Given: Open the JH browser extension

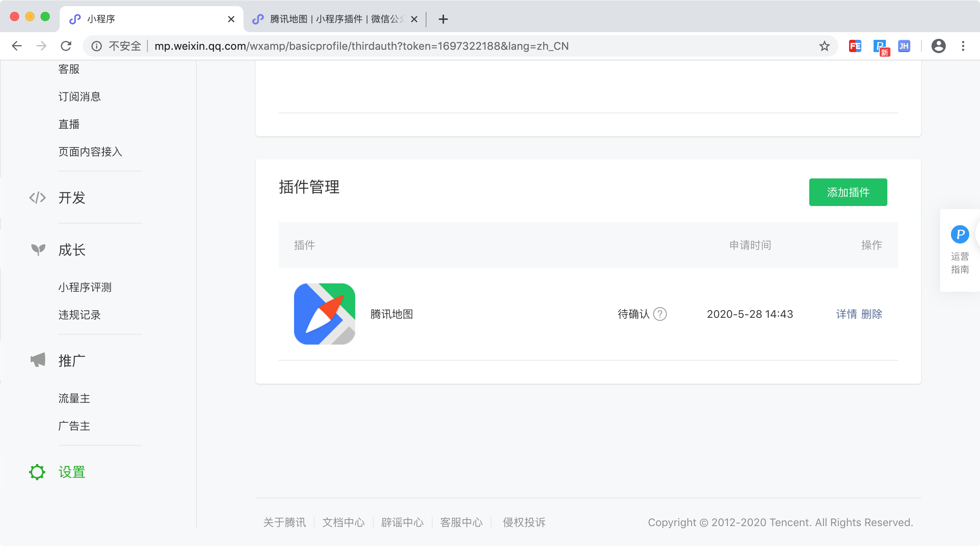Looking at the screenshot, I should point(904,46).
